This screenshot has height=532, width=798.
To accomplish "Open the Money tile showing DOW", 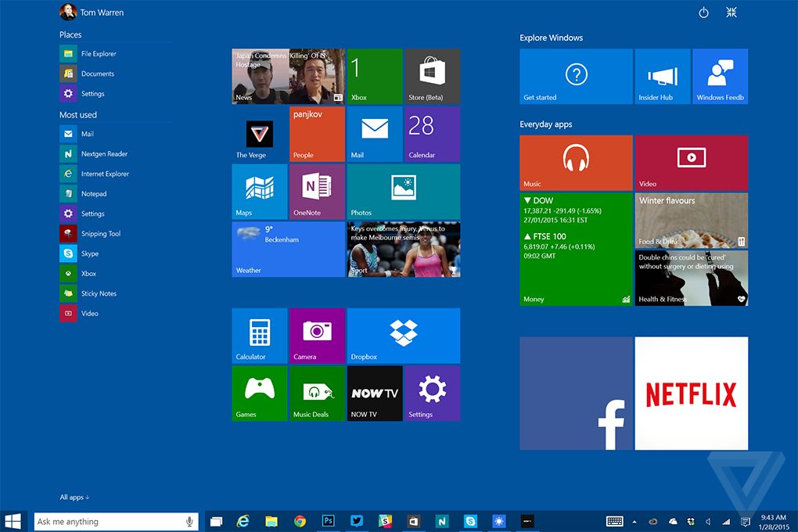I will tap(576, 249).
